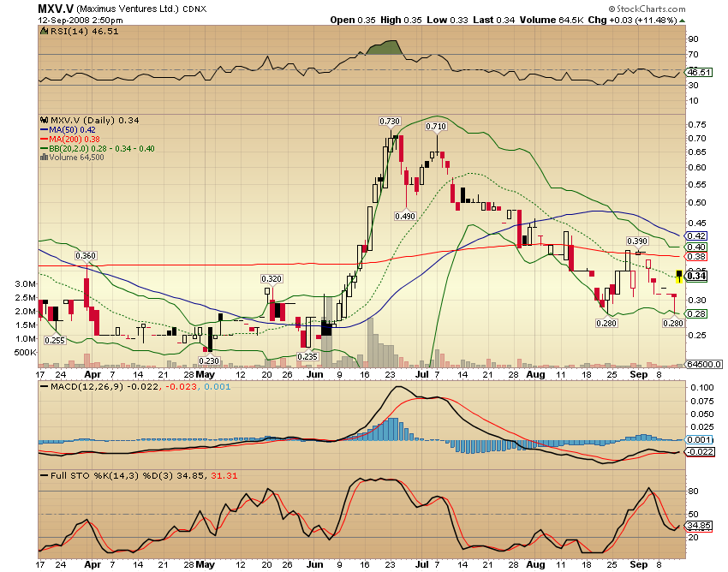The height and width of the screenshot is (572, 728).
Task: Click the MXV.V (Daily) legend marker icon
Action: point(44,120)
